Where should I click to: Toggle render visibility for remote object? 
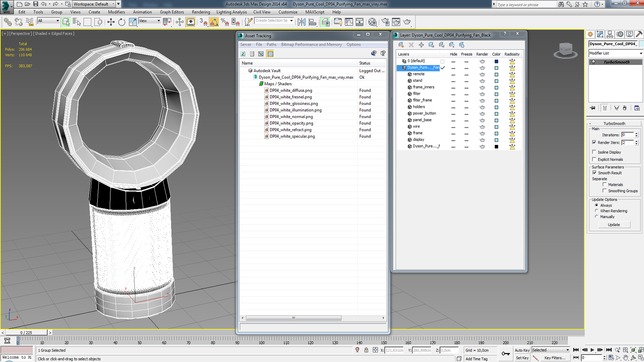point(482,74)
